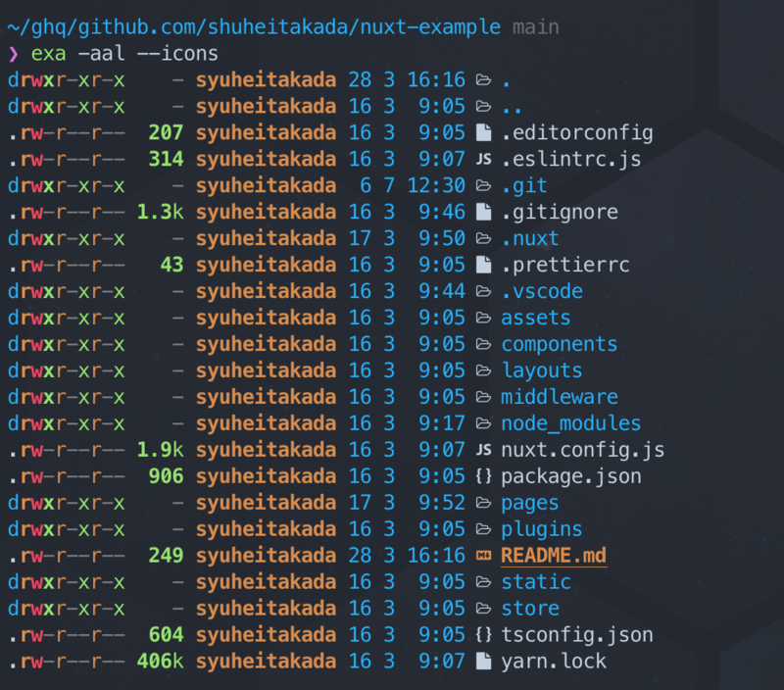The height and width of the screenshot is (690, 784).
Task: Click the plugins directory name
Action: pyautogui.click(x=542, y=529)
